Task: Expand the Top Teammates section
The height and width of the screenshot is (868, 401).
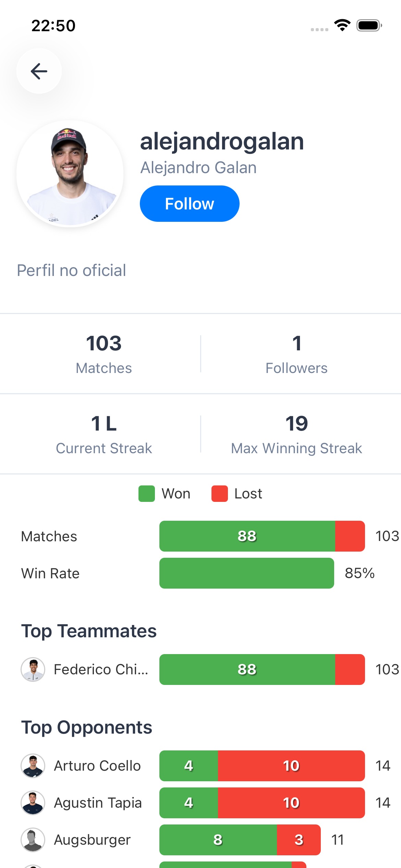Action: (x=89, y=631)
